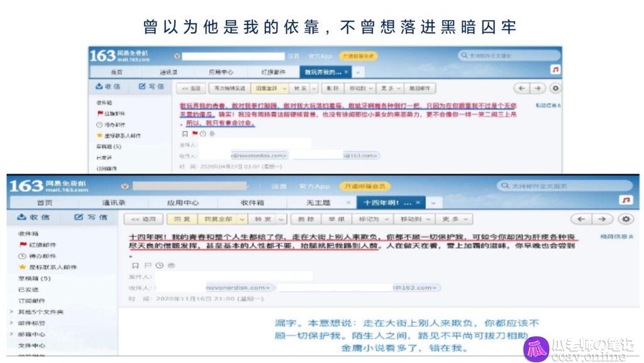Toggle the red flag on the upper message
The height and width of the screenshot is (363, 644).
pyautogui.click(x=194, y=133)
